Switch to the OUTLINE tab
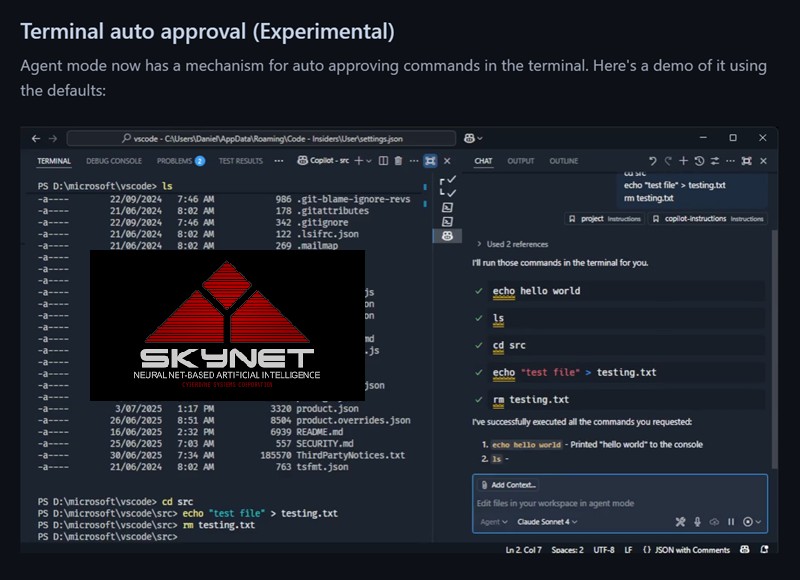800x580 pixels. tap(564, 161)
